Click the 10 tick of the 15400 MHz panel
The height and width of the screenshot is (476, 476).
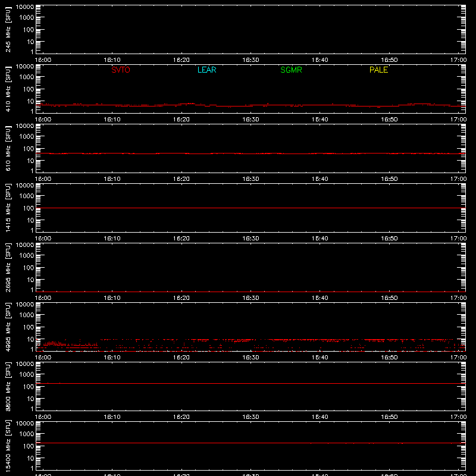coord(31,458)
